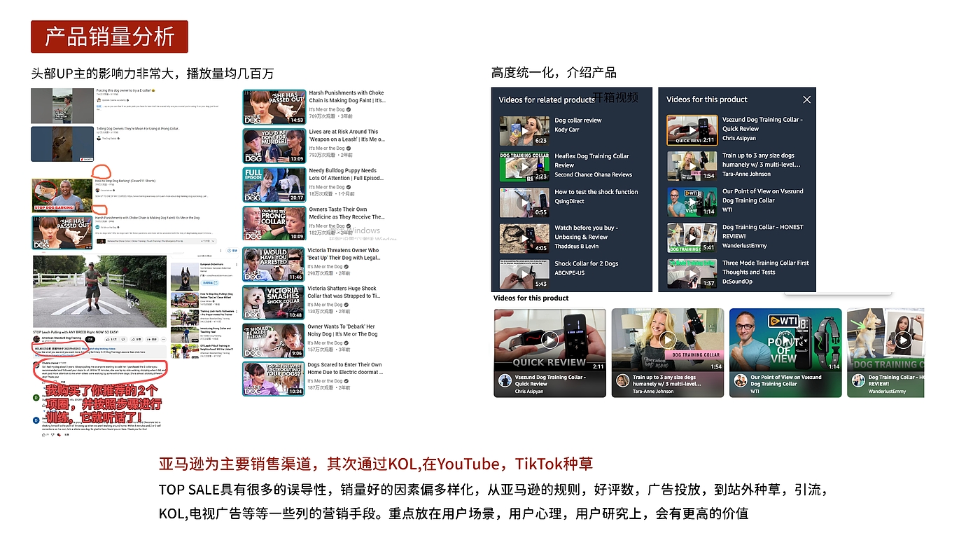Open 'Owners Taste Their Own Medicine' video title
The width and height of the screenshot is (980, 552).
[x=347, y=213]
